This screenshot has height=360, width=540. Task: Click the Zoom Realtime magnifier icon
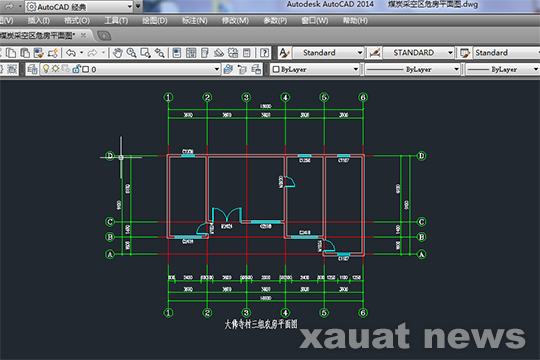(x=132, y=53)
